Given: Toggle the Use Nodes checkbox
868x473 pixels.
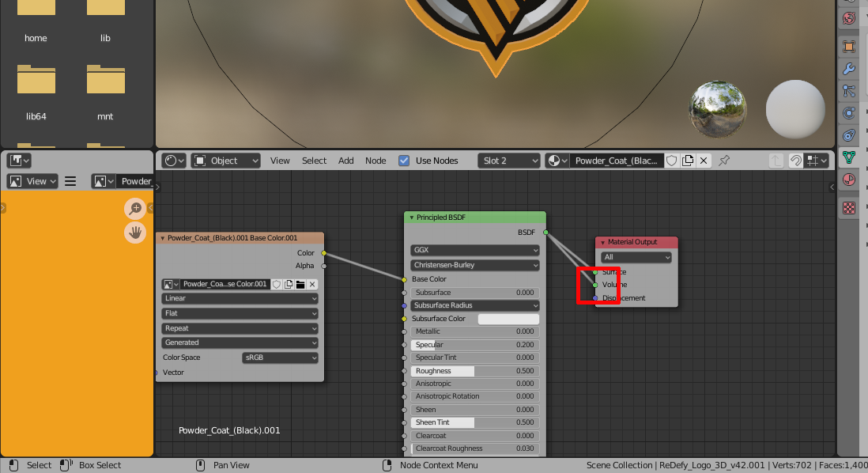Looking at the screenshot, I should click(x=404, y=161).
